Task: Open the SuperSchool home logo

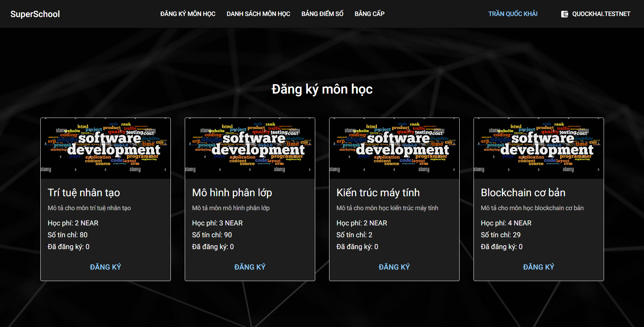Action: pos(35,14)
